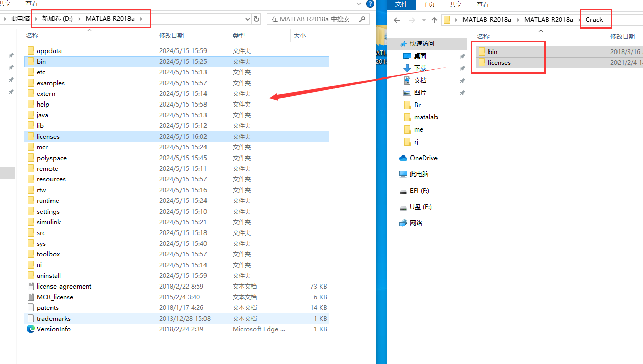Select the help folder icon
The image size is (643, 364).
[31, 105]
